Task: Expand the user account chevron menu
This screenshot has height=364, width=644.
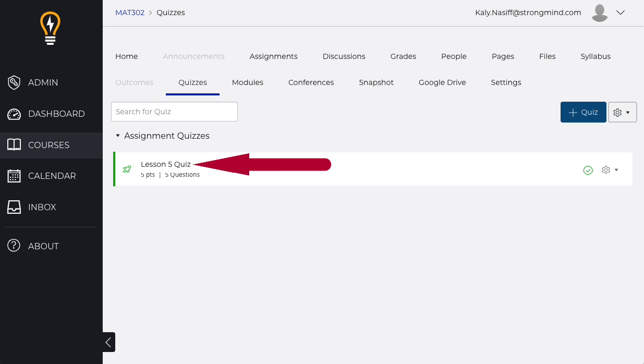Action: [621, 13]
